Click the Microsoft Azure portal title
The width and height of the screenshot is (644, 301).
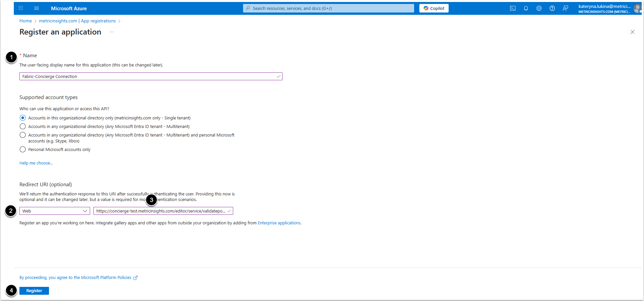(69, 8)
